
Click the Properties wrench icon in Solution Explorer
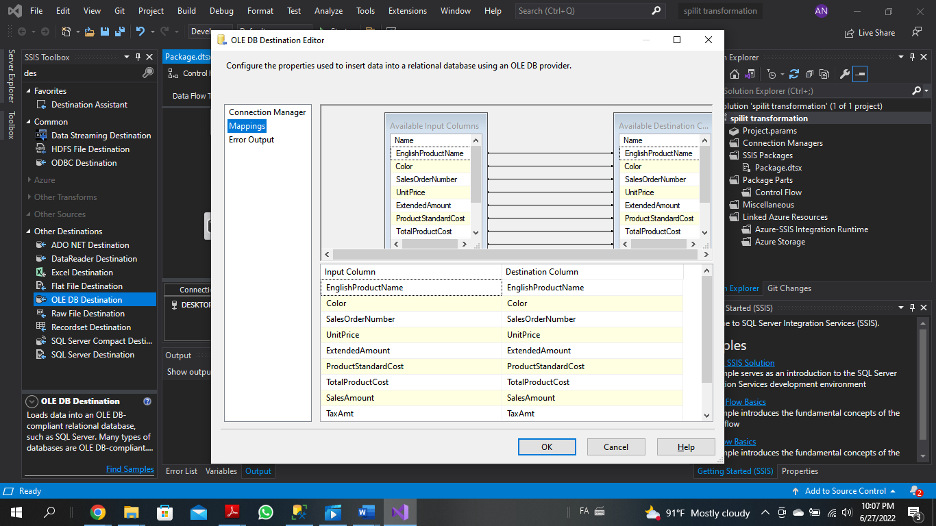[x=845, y=74]
